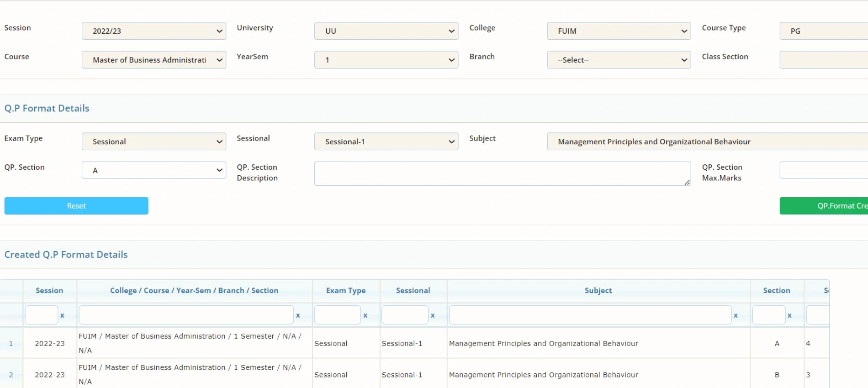The height and width of the screenshot is (388, 868).
Task: Sort by the Exam Type column header
Action: [x=346, y=291]
